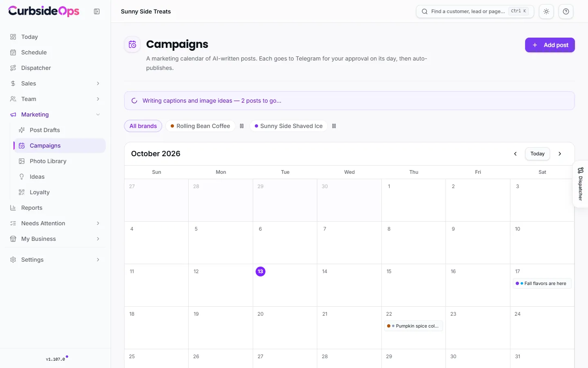Viewport: 588px width, 368px height.
Task: Collapse the sidebar with the panel icon
Action: click(97, 11)
